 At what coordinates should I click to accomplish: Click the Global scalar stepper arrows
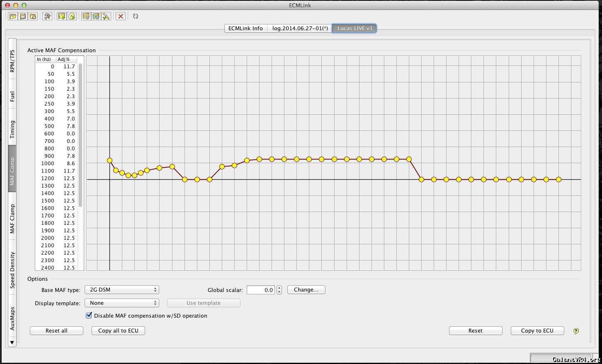click(279, 290)
